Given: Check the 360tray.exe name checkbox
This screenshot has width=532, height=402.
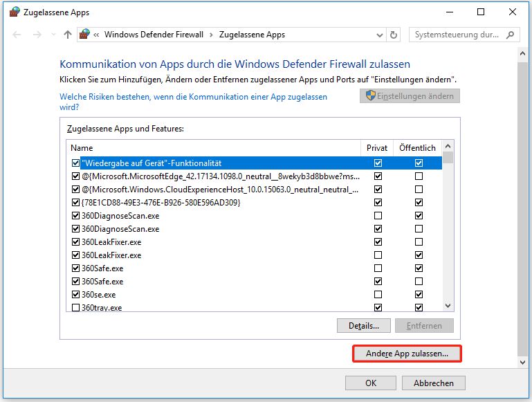Looking at the screenshot, I should pos(75,307).
